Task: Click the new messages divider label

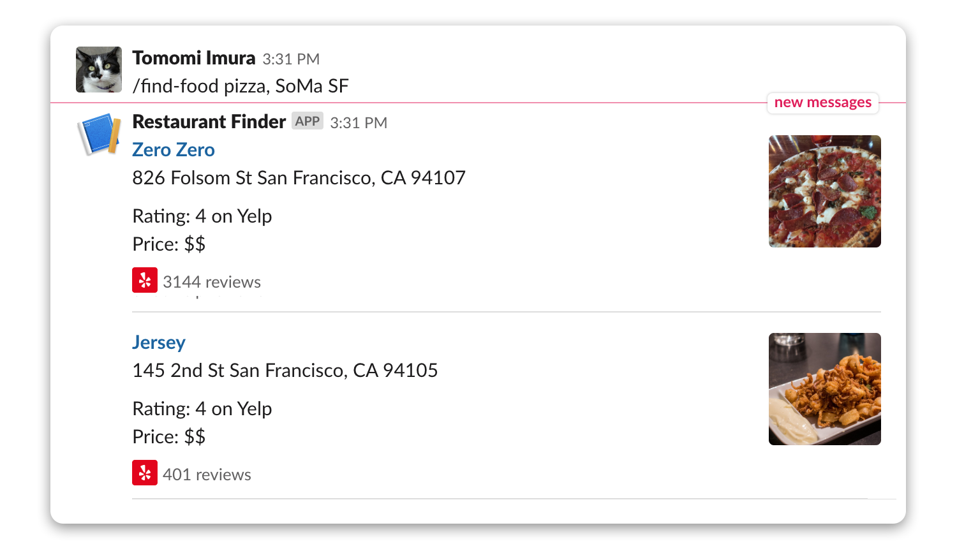Action: click(x=822, y=103)
